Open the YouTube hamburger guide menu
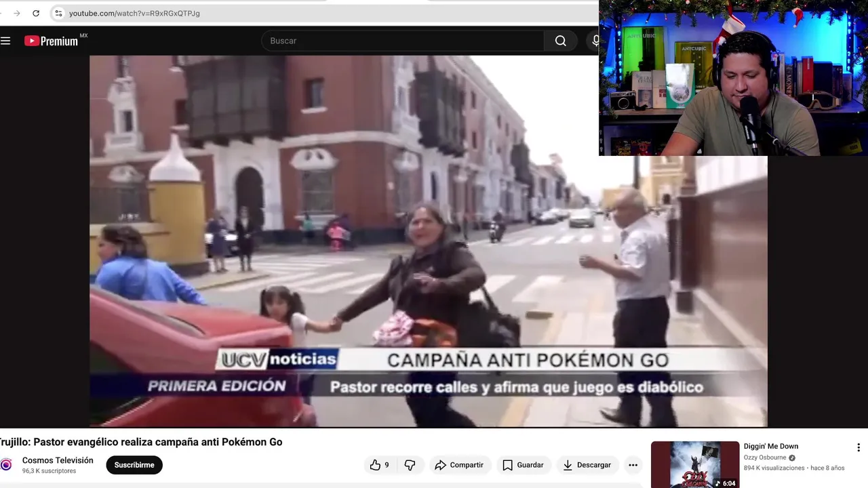Viewport: 868px width, 488px height. pyautogui.click(x=5, y=41)
